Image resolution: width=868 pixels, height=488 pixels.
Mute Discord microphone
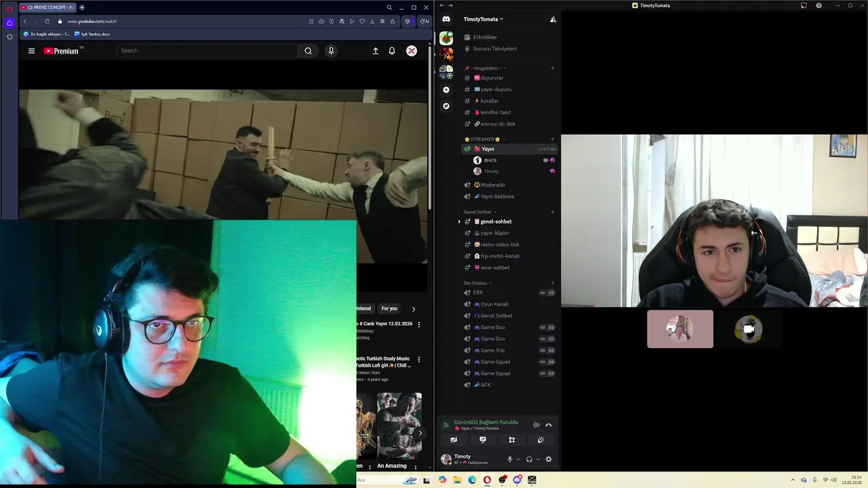[x=510, y=459]
